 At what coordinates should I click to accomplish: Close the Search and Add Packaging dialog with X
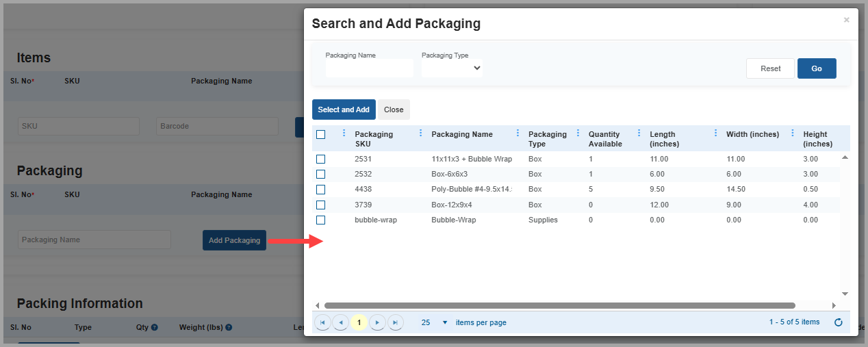click(846, 20)
